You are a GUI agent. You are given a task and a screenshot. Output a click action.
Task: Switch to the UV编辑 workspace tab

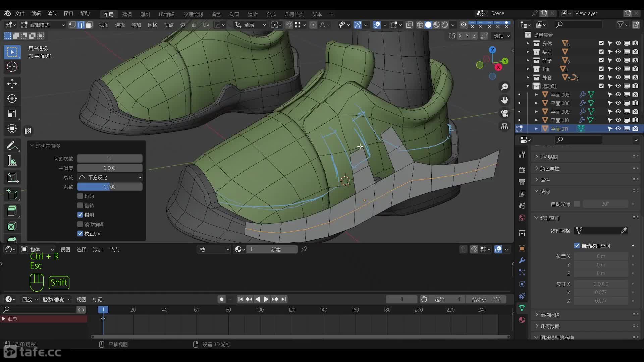pyautogui.click(x=167, y=14)
